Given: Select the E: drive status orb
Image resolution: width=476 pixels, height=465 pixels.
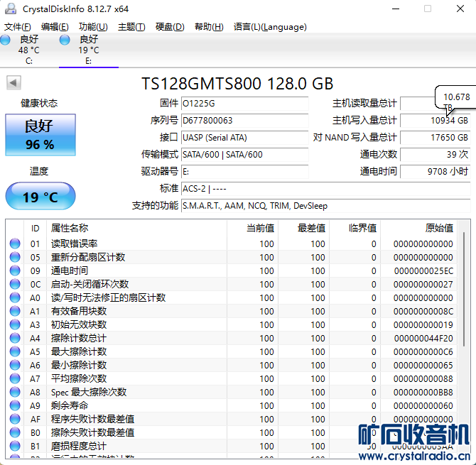Looking at the screenshot, I should tap(65, 40).
